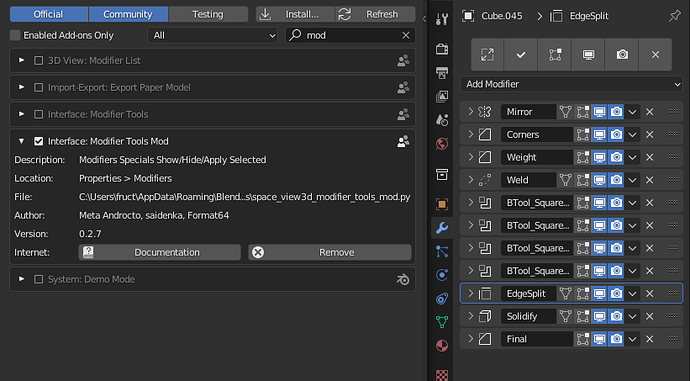
Task: Switch to Community add-ons tab
Action: pyautogui.click(x=128, y=14)
